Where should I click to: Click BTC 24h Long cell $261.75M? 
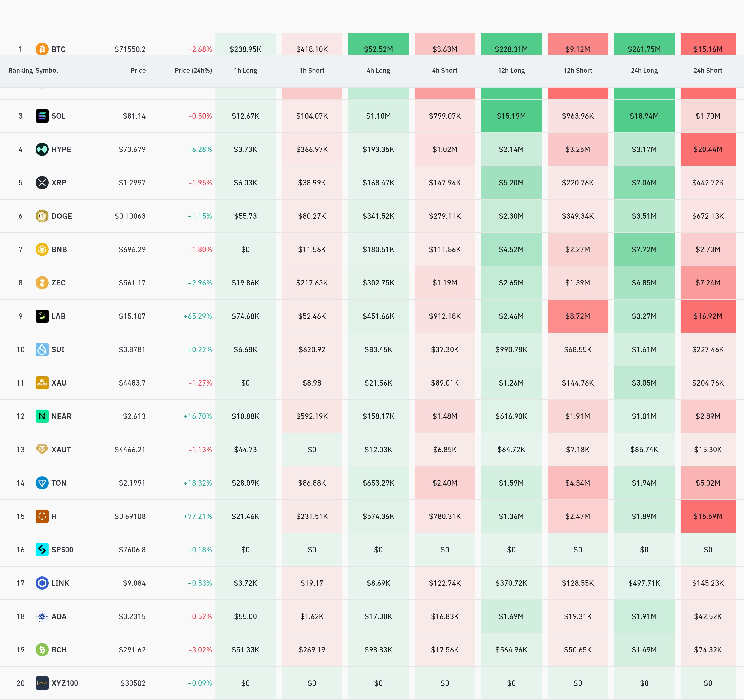tap(644, 44)
